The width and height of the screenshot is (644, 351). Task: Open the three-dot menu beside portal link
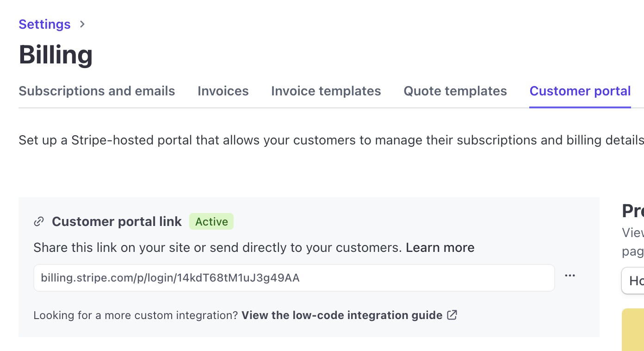pos(570,276)
